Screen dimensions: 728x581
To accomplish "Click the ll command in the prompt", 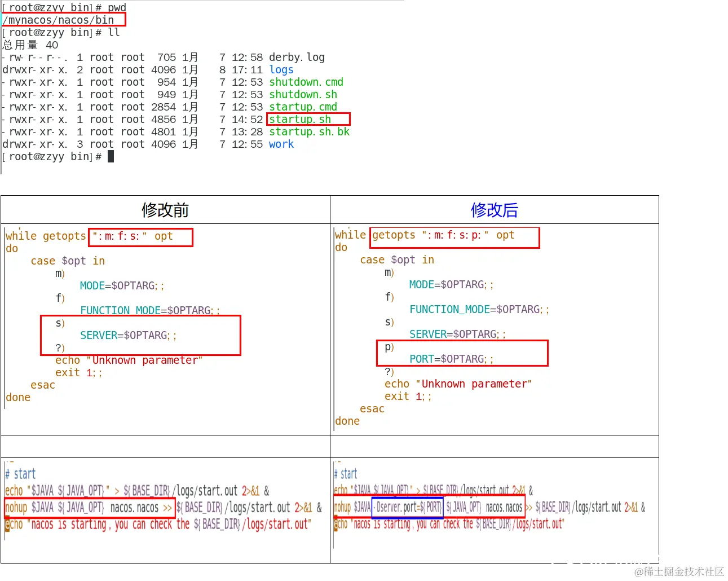I will point(114,32).
